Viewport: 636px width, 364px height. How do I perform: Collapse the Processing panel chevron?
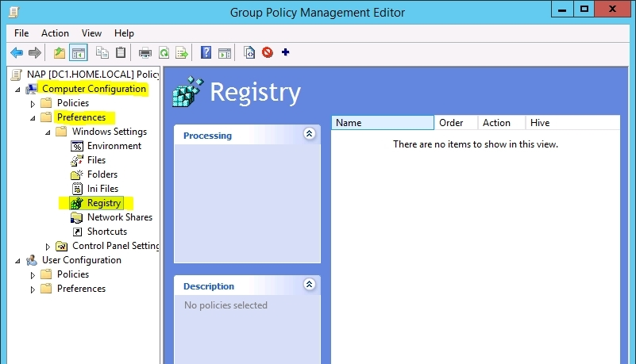310,135
